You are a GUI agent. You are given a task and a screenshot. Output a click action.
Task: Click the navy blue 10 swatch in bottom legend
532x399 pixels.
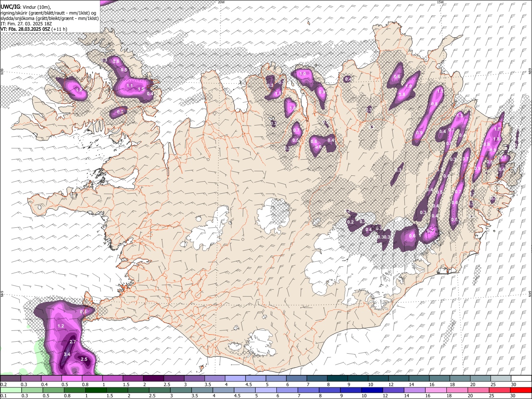click(x=371, y=390)
